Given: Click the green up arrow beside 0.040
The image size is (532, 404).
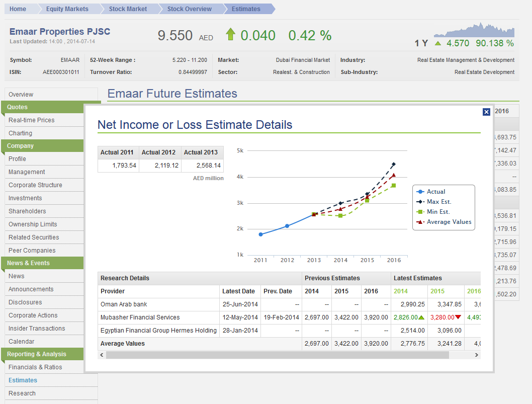Looking at the screenshot, I should coord(230,34).
